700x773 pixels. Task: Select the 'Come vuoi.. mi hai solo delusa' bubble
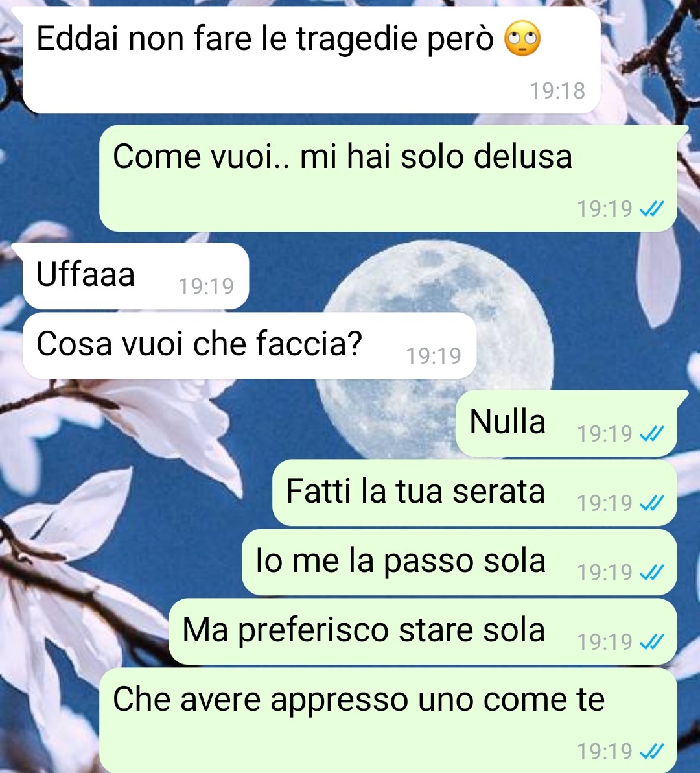(x=388, y=178)
